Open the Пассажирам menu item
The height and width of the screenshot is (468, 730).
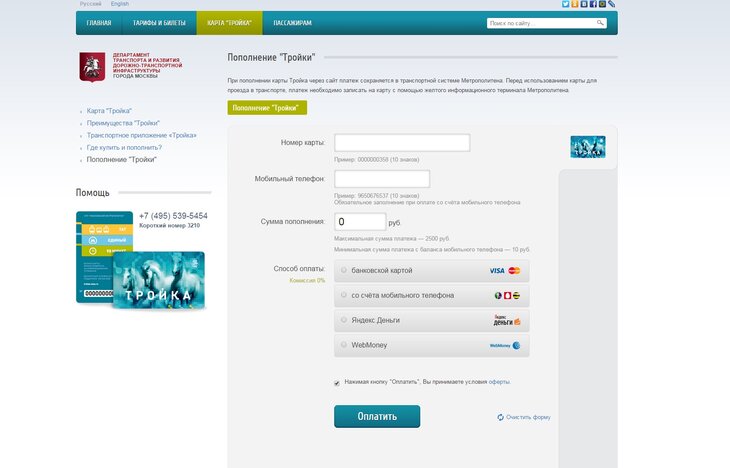tap(292, 23)
